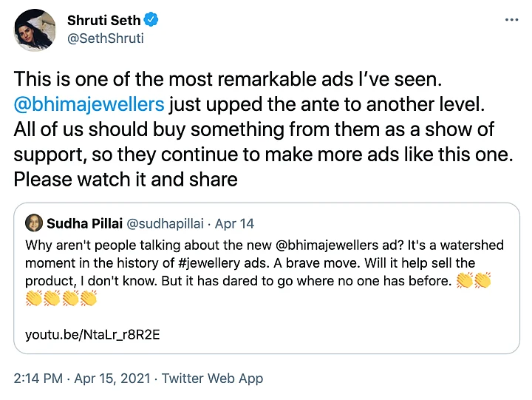Click Shruti Seth's profile picture
Image resolution: width=532 pixels, height=400 pixels.
(x=35, y=30)
